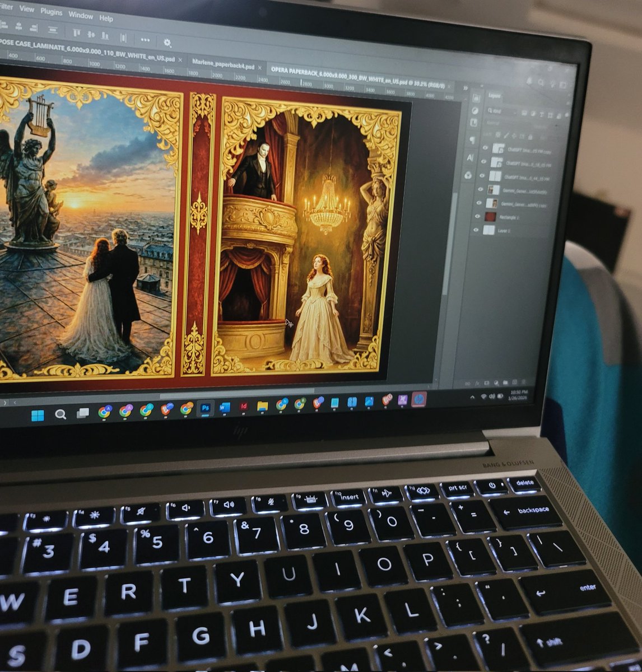The width and height of the screenshot is (642, 672).
Task: Open the Histogram panel icon
Action: point(475,99)
